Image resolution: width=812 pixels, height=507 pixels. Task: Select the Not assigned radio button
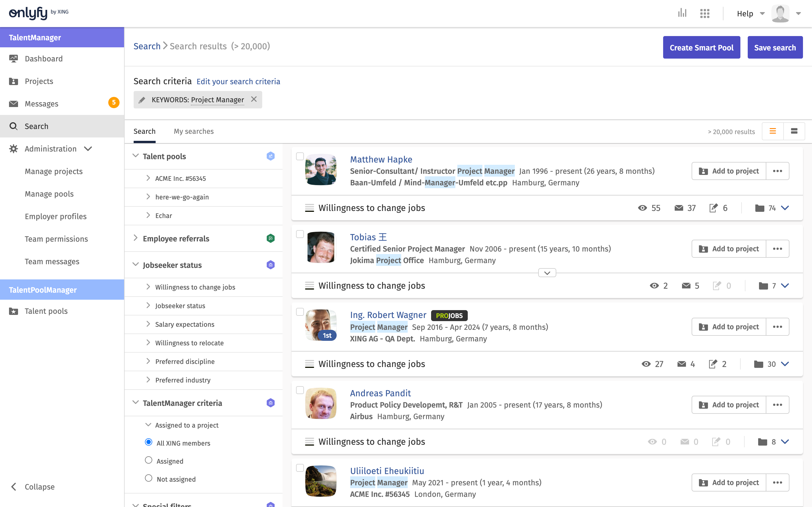[148, 478]
